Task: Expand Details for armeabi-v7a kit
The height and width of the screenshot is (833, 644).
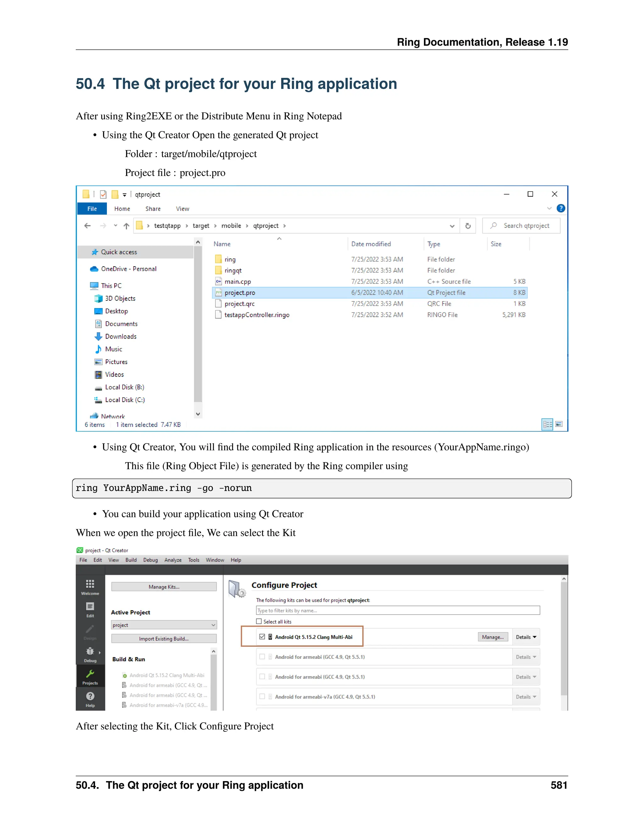Action: [x=526, y=697]
